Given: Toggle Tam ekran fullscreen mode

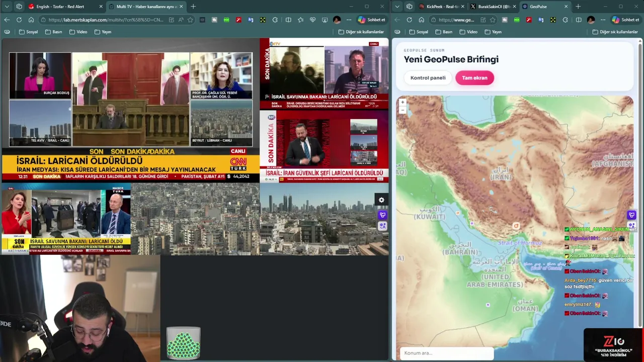Looking at the screenshot, I should point(474,78).
